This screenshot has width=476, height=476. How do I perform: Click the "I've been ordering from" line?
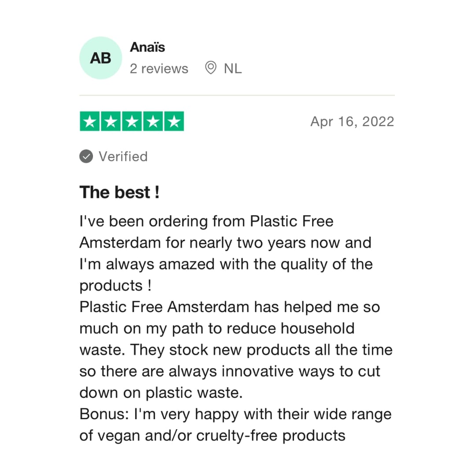point(206,221)
